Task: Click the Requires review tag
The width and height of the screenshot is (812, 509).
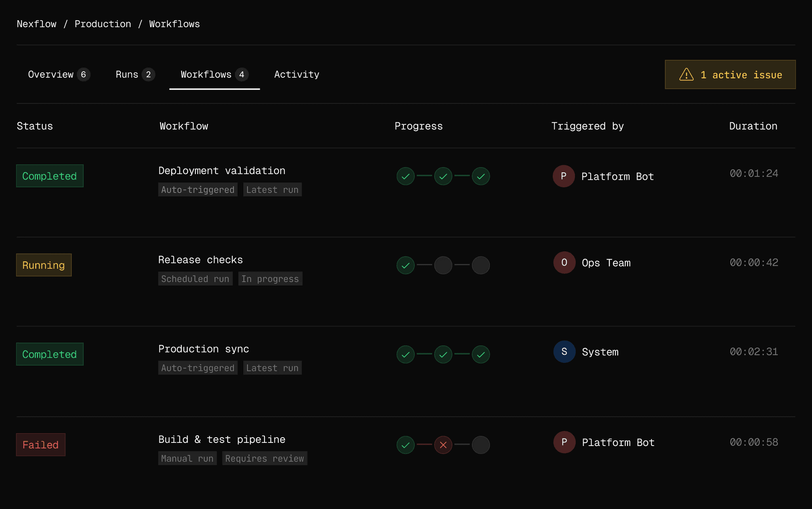Action: pyautogui.click(x=264, y=459)
